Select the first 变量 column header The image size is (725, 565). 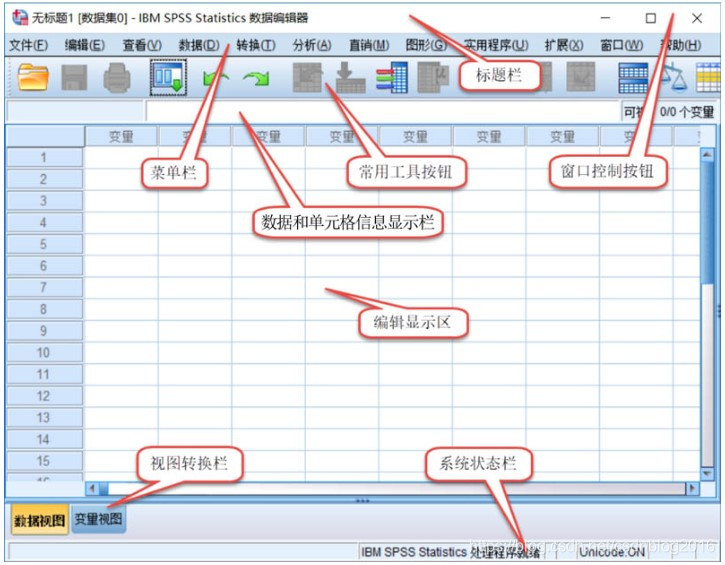pos(121,136)
